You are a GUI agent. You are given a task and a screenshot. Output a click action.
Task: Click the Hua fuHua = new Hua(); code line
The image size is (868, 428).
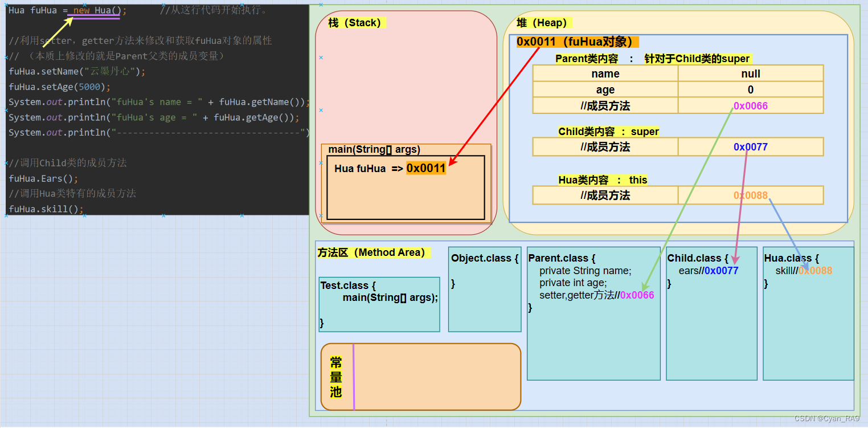pos(68,10)
